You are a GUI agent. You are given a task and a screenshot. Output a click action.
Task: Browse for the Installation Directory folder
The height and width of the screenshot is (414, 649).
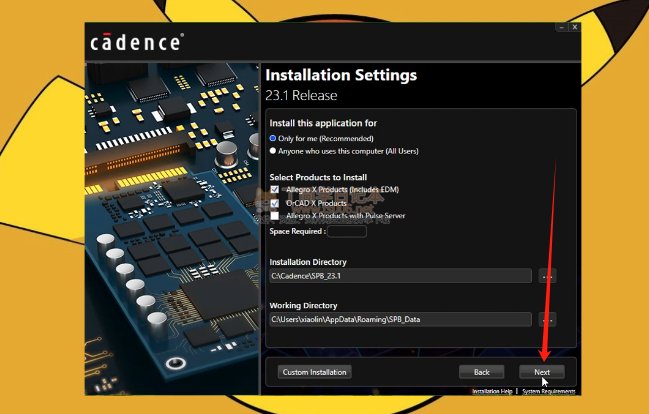pyautogui.click(x=547, y=276)
